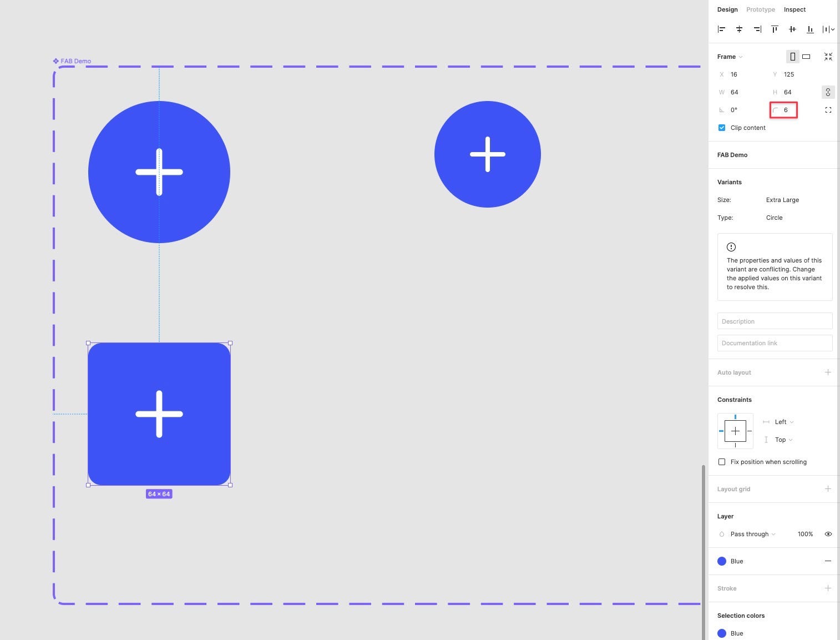Click the Description input field
This screenshot has height=640, width=840.
pyautogui.click(x=775, y=321)
